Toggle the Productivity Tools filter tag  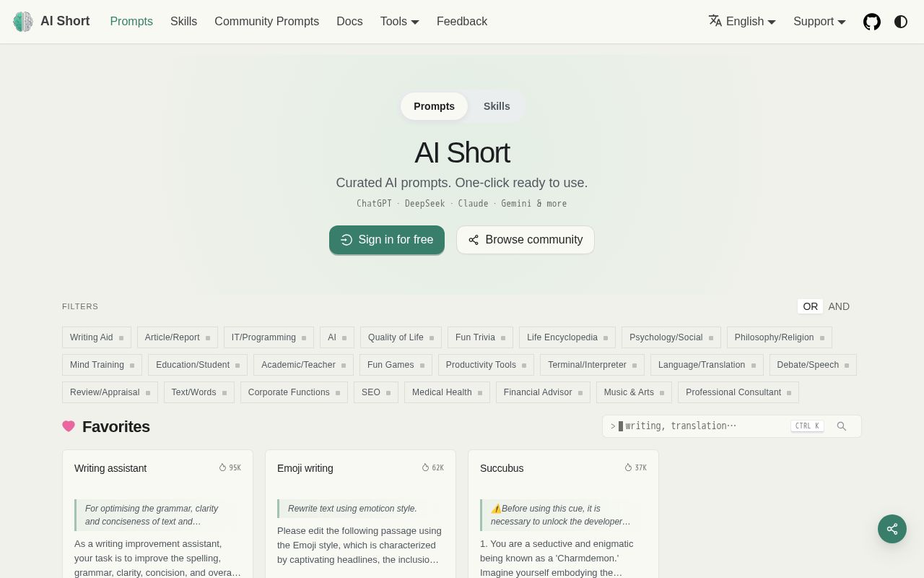pos(486,365)
